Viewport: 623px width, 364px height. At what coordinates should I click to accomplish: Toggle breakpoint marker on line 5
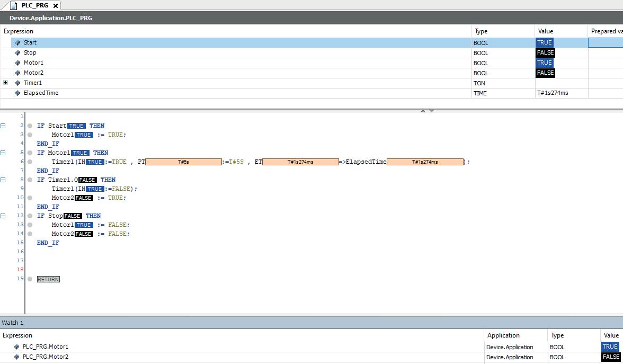[30, 153]
